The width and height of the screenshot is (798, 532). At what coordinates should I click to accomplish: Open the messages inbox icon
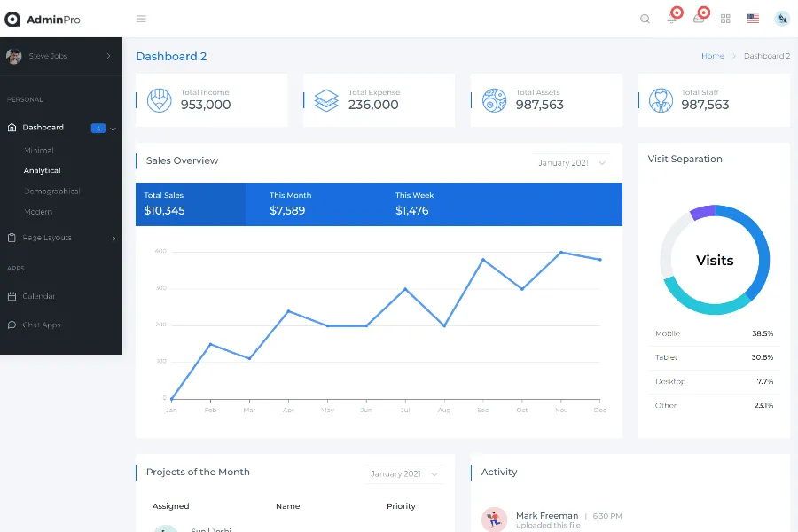(699, 19)
